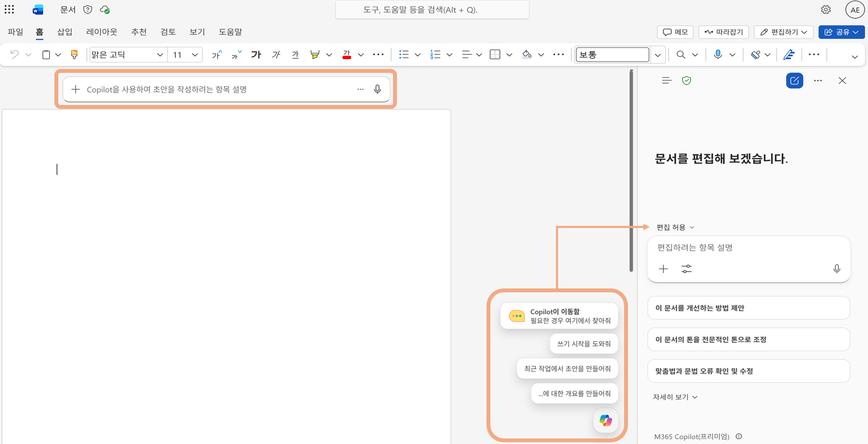
Task: Expand the 편집 허용 dropdown
Action: coord(676,227)
